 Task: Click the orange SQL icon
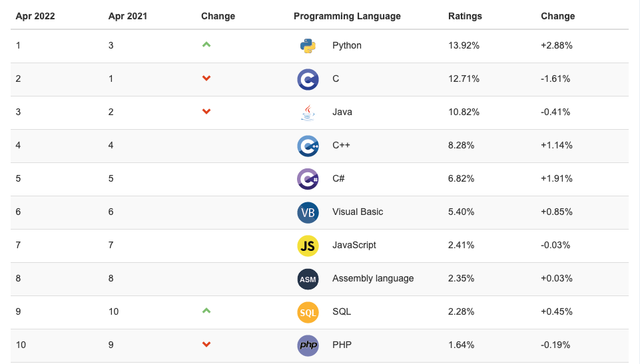pos(307,312)
